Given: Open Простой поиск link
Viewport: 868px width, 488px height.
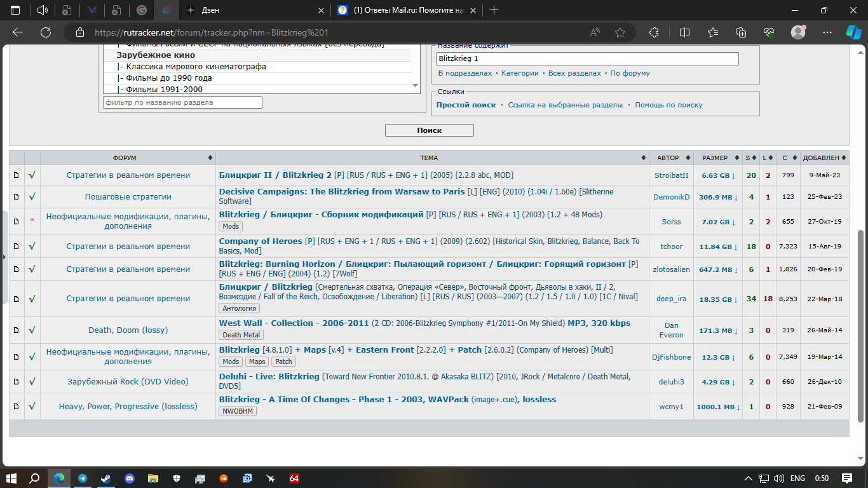Looking at the screenshot, I should [466, 105].
